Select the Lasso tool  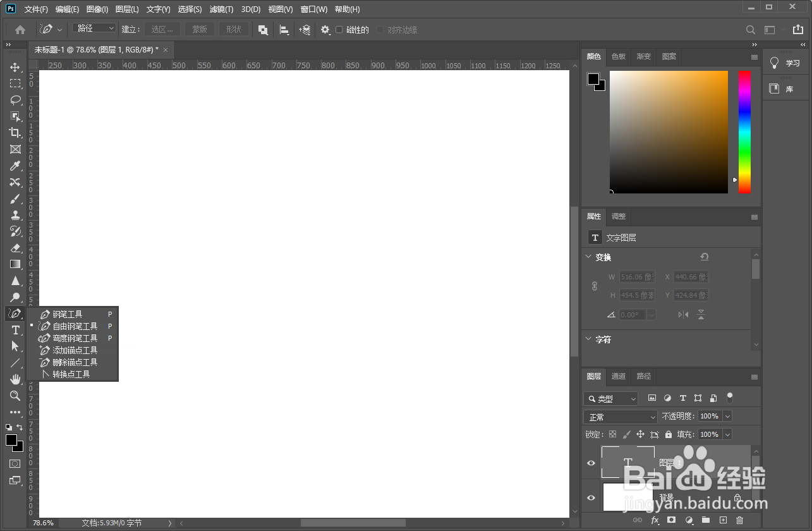tap(15, 100)
